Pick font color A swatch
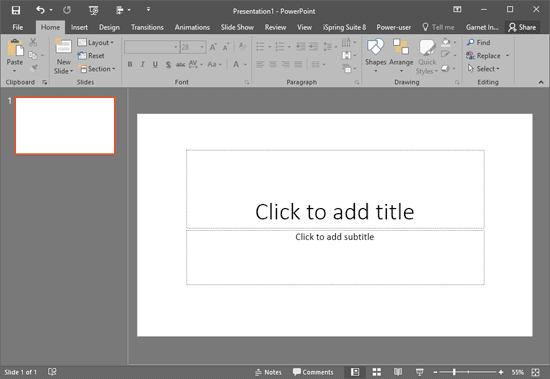550x379 pixels. tap(236, 64)
